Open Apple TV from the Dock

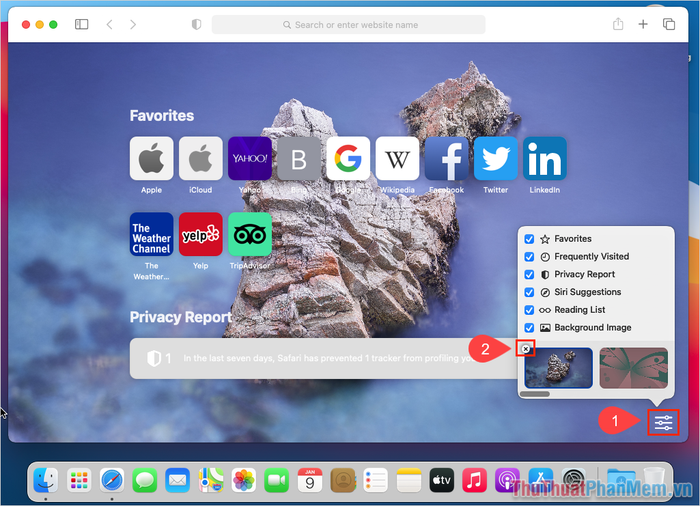(442, 481)
